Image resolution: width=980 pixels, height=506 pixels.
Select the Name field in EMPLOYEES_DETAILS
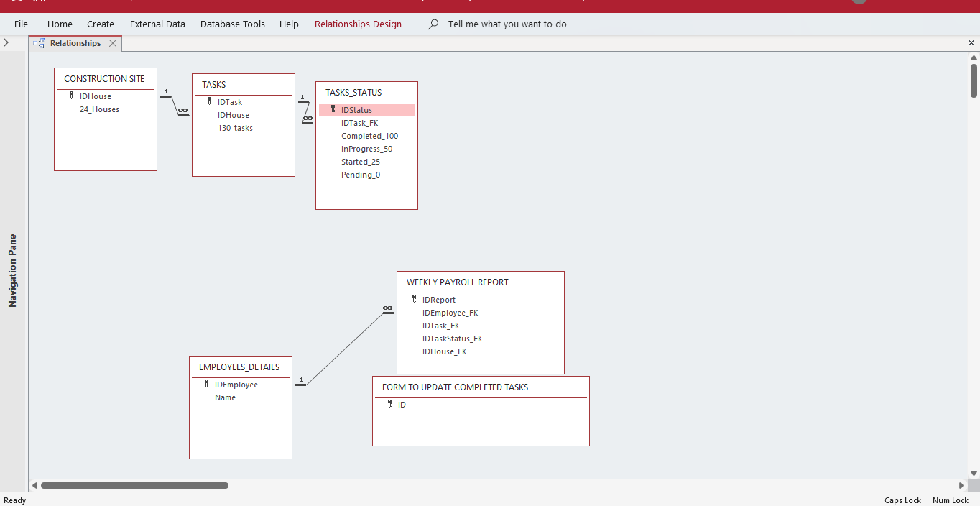point(225,397)
